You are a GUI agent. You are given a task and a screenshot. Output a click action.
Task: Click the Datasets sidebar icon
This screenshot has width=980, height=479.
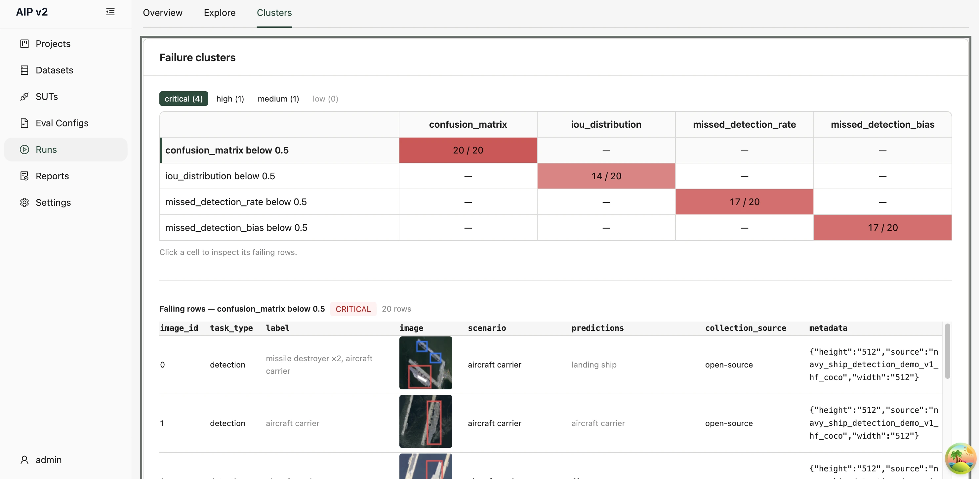click(24, 70)
